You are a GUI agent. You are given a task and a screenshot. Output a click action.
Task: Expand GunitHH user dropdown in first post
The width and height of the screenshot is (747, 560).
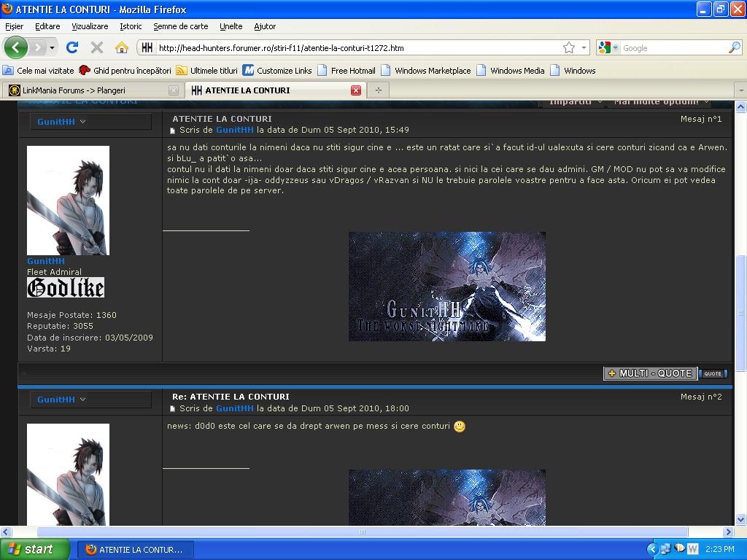pyautogui.click(x=83, y=122)
